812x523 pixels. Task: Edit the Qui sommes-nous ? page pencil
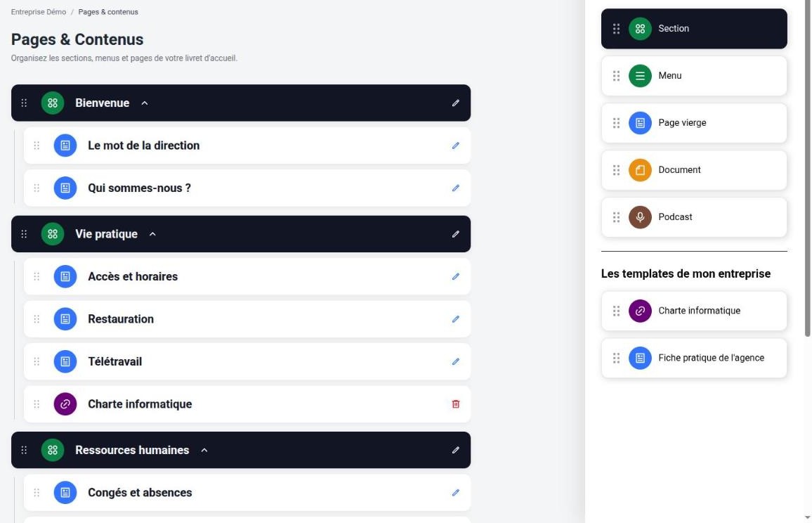pyautogui.click(x=455, y=188)
